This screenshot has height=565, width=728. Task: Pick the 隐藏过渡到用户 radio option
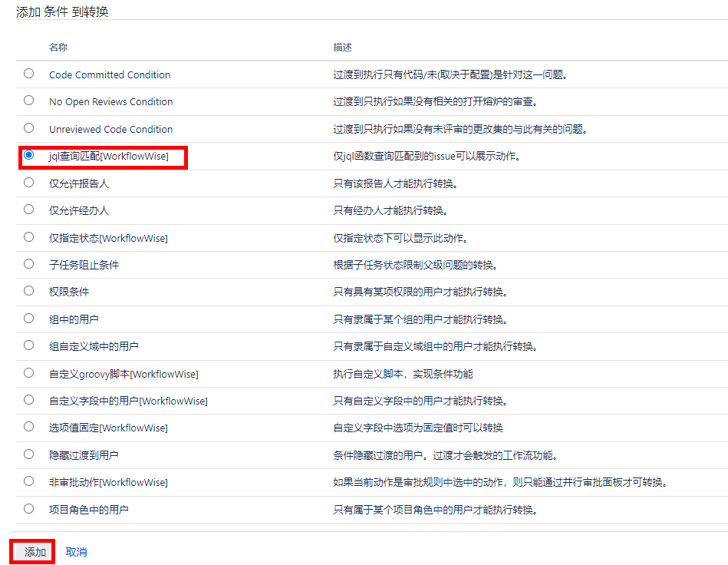pos(29,454)
